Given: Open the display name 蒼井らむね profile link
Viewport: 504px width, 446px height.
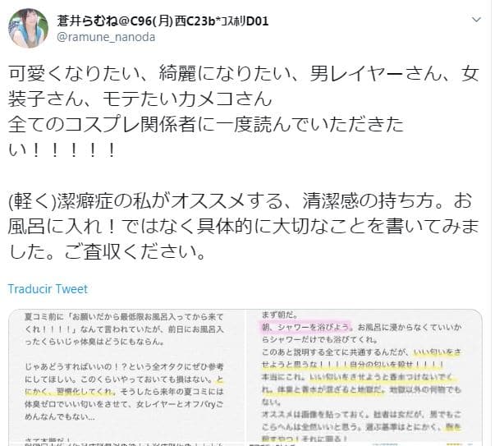Looking at the screenshot, I should (x=163, y=21).
